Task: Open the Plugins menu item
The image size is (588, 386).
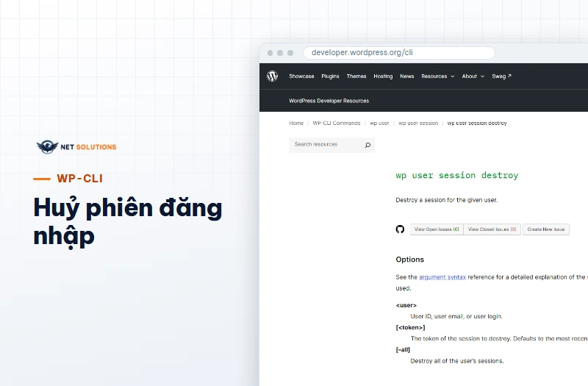Action: point(330,76)
